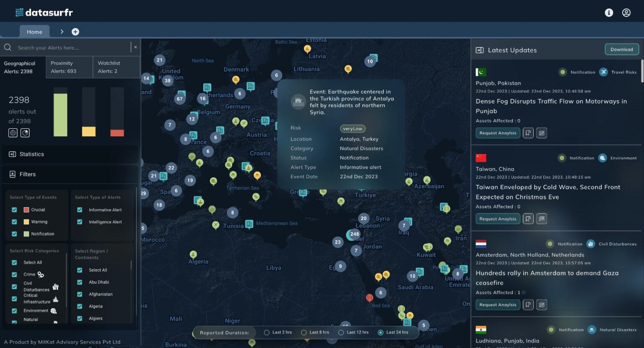Open report icon on Amsterdam card

point(542,305)
